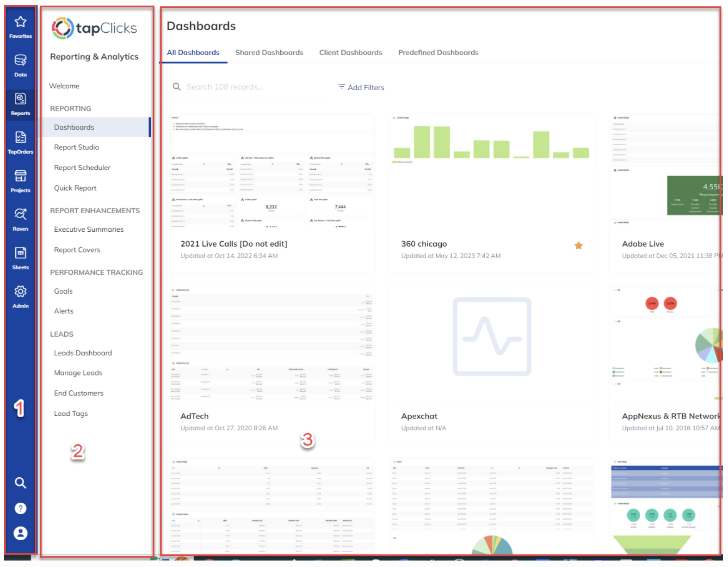Click the tapClicks logo
This screenshot has height=567, width=728.
coord(94,28)
